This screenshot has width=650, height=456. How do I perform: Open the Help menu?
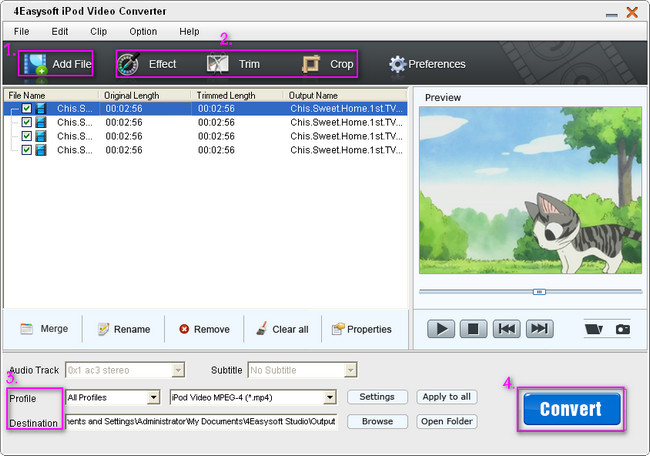[x=189, y=32]
